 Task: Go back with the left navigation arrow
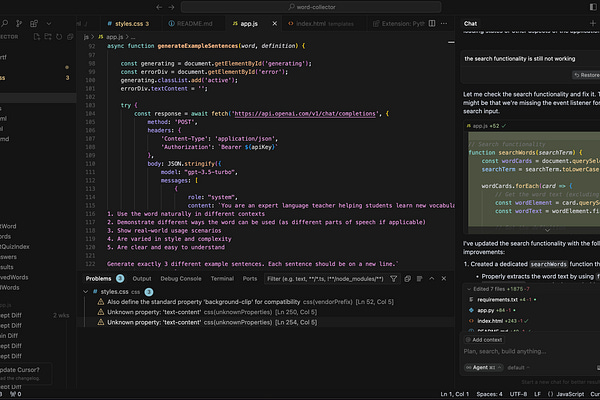(x=159, y=7)
